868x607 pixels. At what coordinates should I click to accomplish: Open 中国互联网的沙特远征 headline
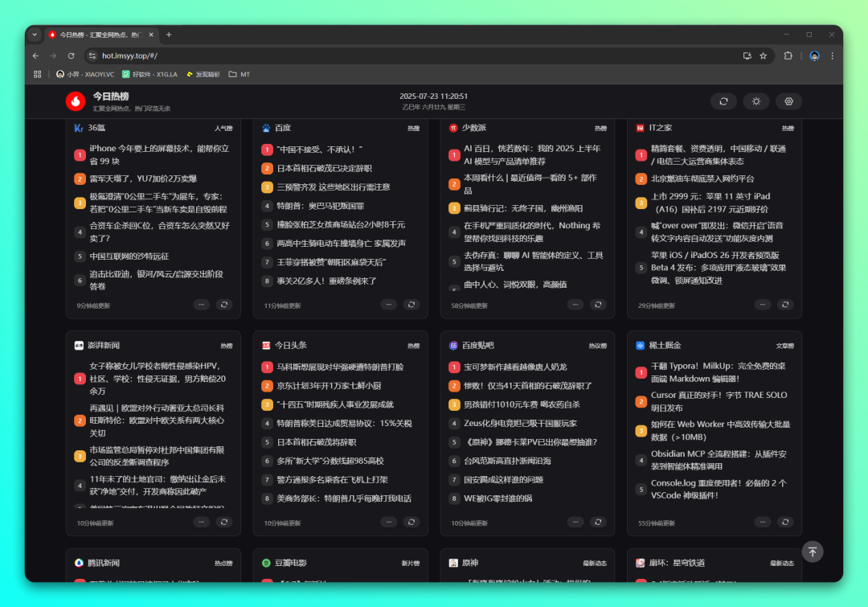click(x=129, y=256)
